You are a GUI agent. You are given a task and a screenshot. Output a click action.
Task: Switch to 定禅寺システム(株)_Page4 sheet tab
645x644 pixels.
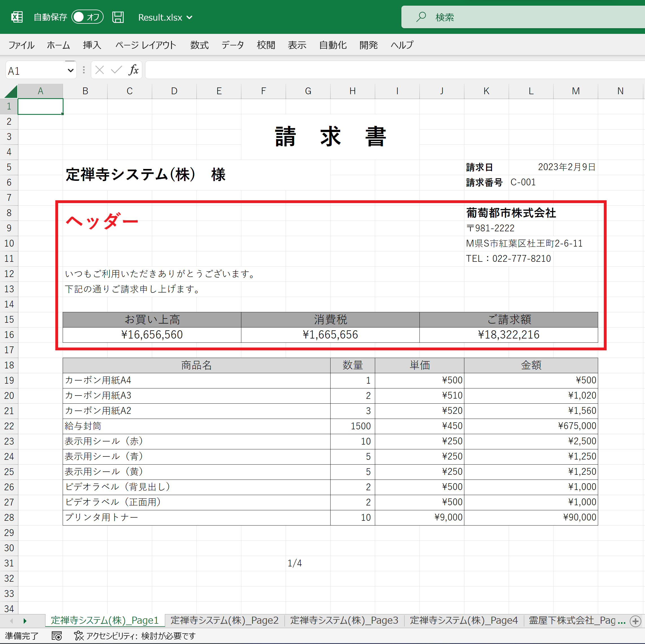point(464,620)
